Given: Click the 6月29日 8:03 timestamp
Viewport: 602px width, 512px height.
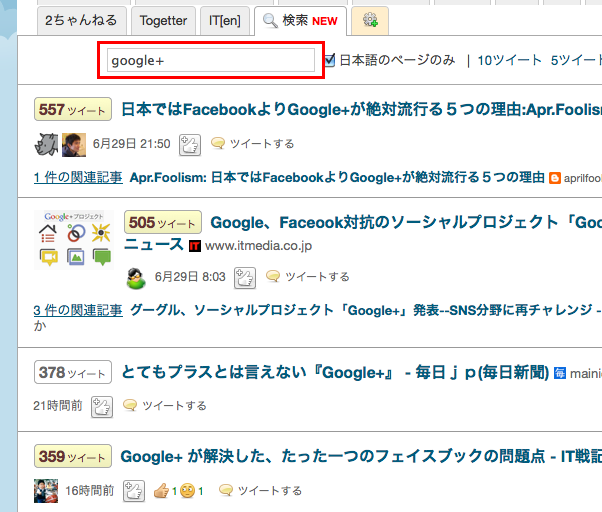Looking at the screenshot, I should [190, 277].
